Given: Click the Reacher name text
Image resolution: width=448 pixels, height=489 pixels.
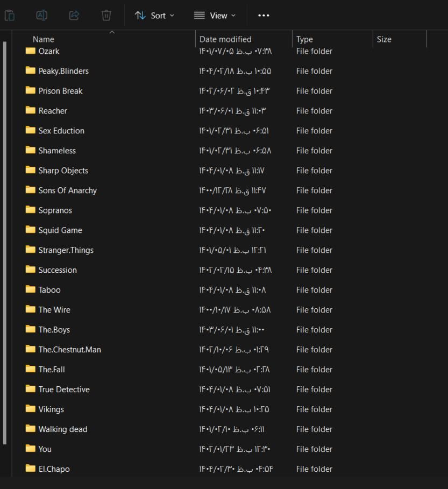Looking at the screenshot, I should point(53,111).
